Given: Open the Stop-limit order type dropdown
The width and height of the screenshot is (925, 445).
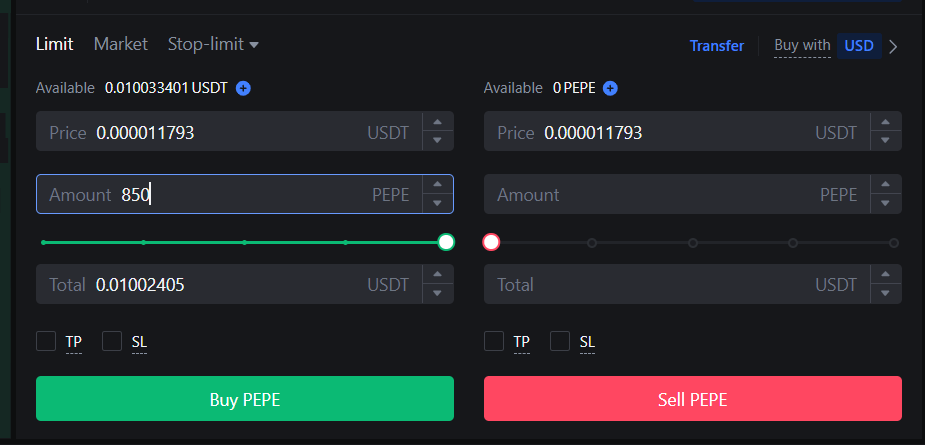Looking at the screenshot, I should (213, 44).
